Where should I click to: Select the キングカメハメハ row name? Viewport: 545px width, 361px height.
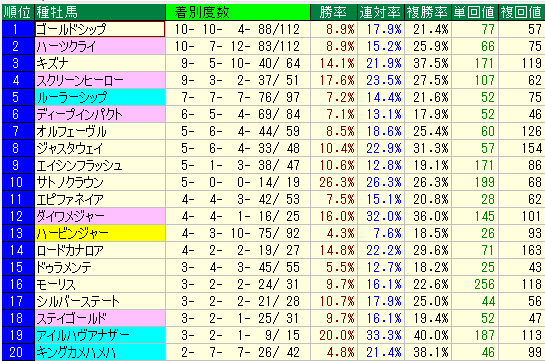click(x=76, y=353)
